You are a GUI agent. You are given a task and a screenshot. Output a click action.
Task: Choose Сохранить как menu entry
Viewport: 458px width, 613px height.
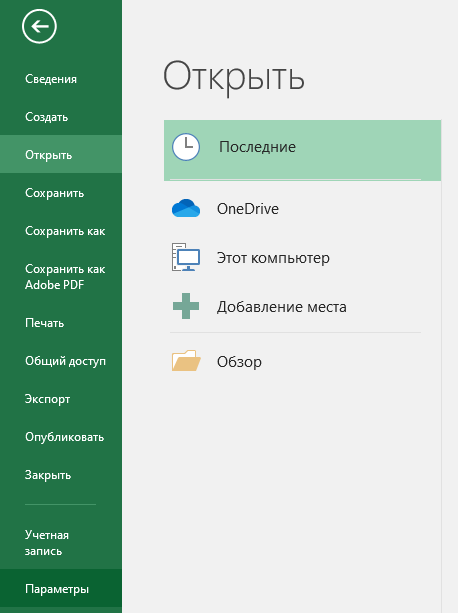point(61,231)
